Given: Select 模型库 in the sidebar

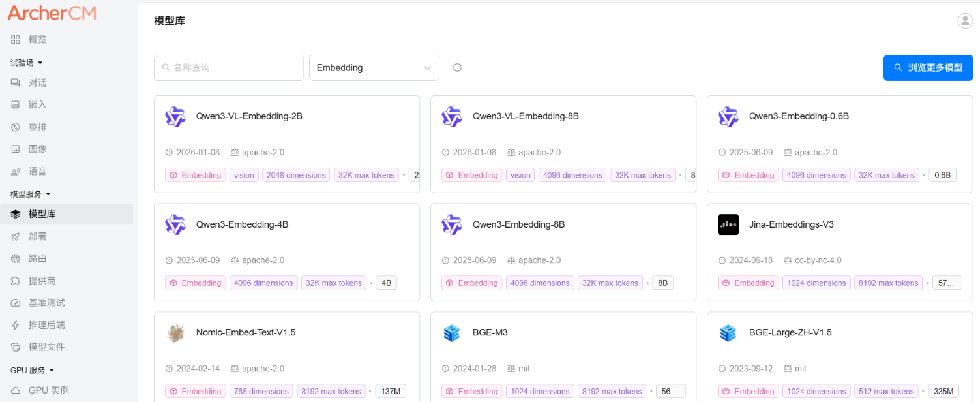Looking at the screenshot, I should point(67,214).
